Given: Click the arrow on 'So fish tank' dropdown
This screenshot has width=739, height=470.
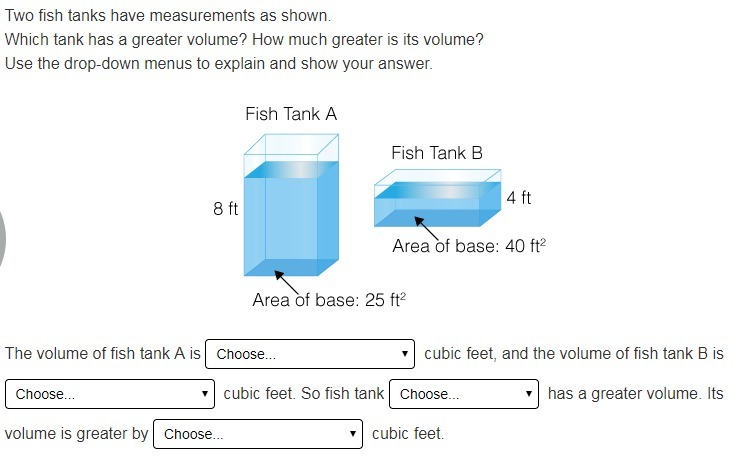Looking at the screenshot, I should (529, 394).
